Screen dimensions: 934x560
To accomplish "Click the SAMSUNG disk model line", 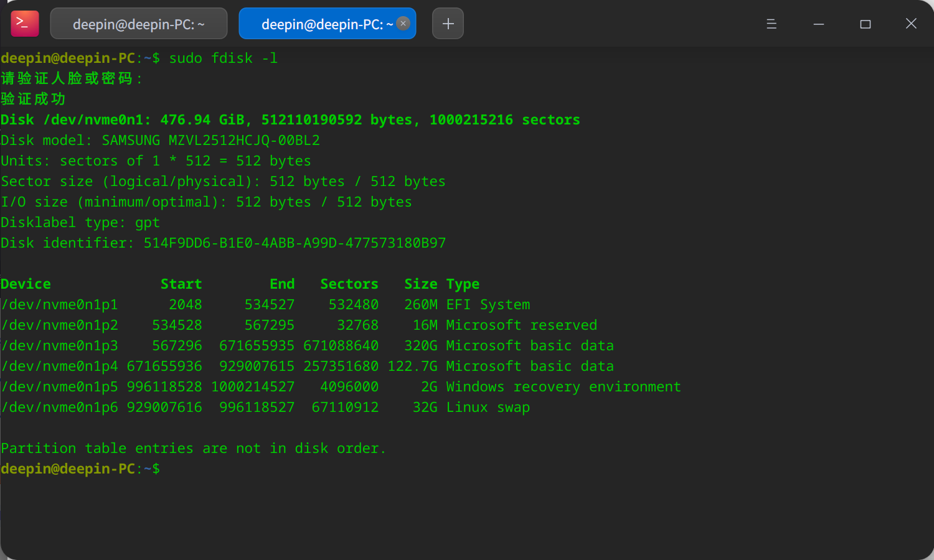I will click(x=160, y=140).
